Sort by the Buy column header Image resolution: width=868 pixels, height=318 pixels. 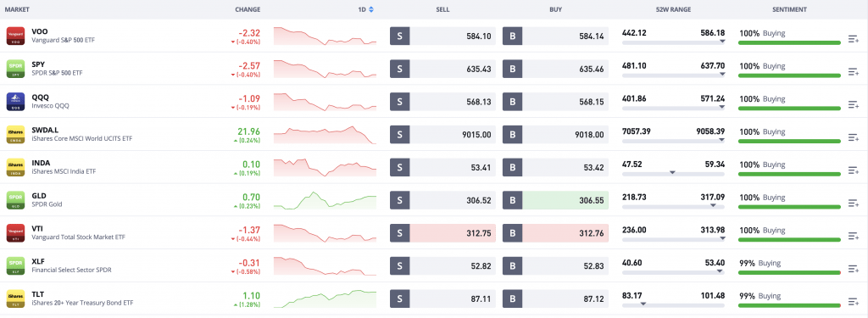click(x=555, y=9)
